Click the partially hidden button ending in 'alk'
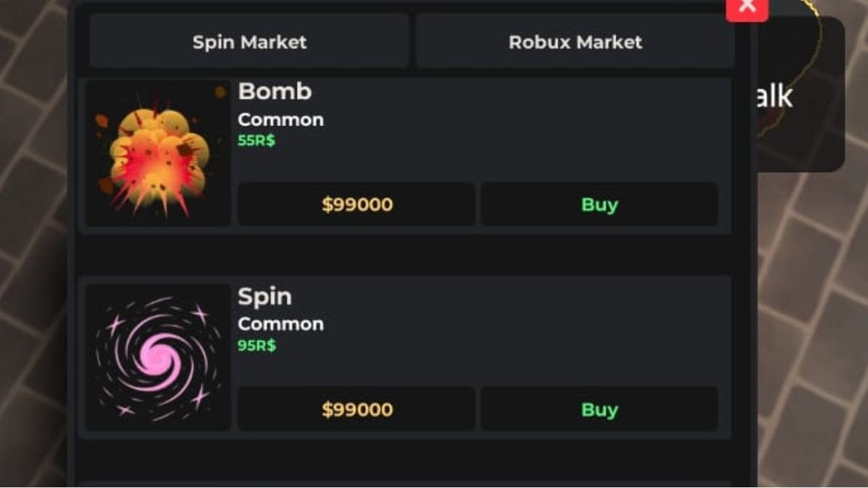868x488 pixels. (800, 95)
